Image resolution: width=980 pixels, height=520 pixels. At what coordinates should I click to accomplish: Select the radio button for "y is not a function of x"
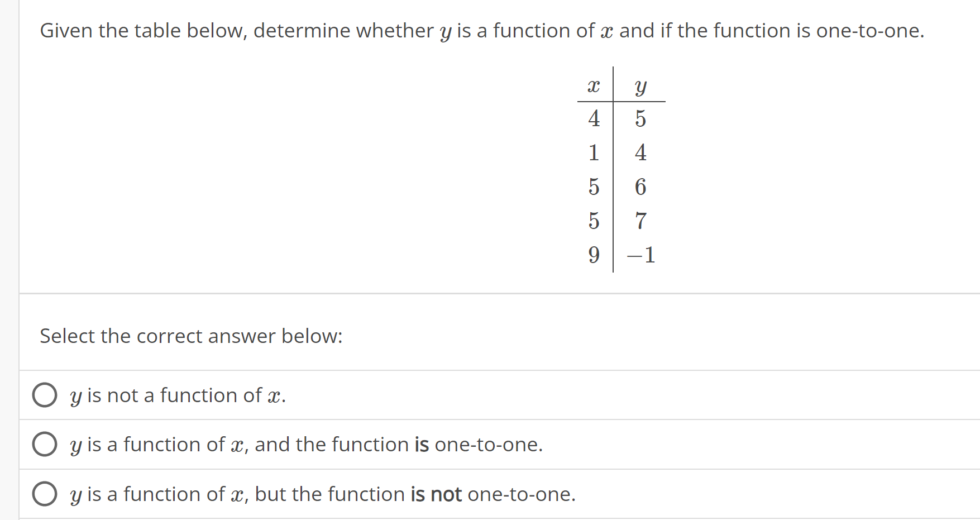(45, 395)
